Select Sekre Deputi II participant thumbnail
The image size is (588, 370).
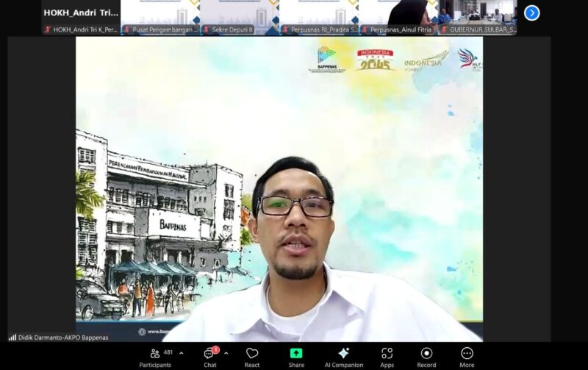coord(239,17)
